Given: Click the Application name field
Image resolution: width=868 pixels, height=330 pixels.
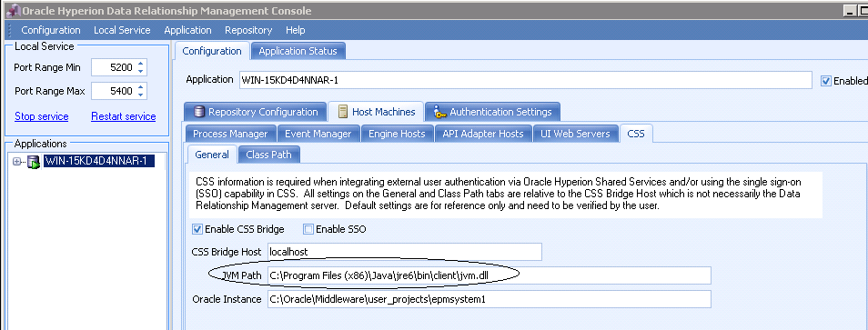Looking at the screenshot, I should tap(525, 80).
